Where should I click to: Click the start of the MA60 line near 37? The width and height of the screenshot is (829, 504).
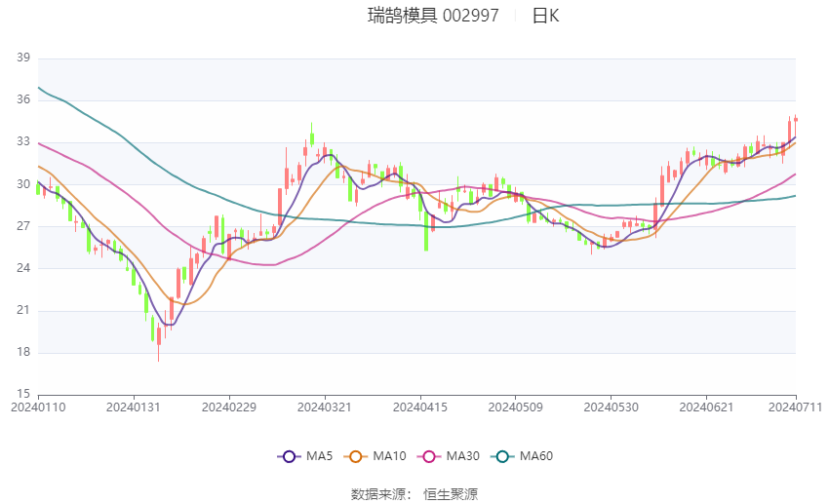39,88
